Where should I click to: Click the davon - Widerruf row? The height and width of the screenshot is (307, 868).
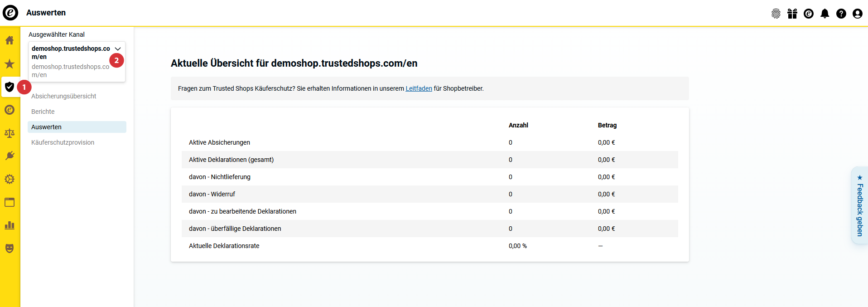[x=430, y=194]
